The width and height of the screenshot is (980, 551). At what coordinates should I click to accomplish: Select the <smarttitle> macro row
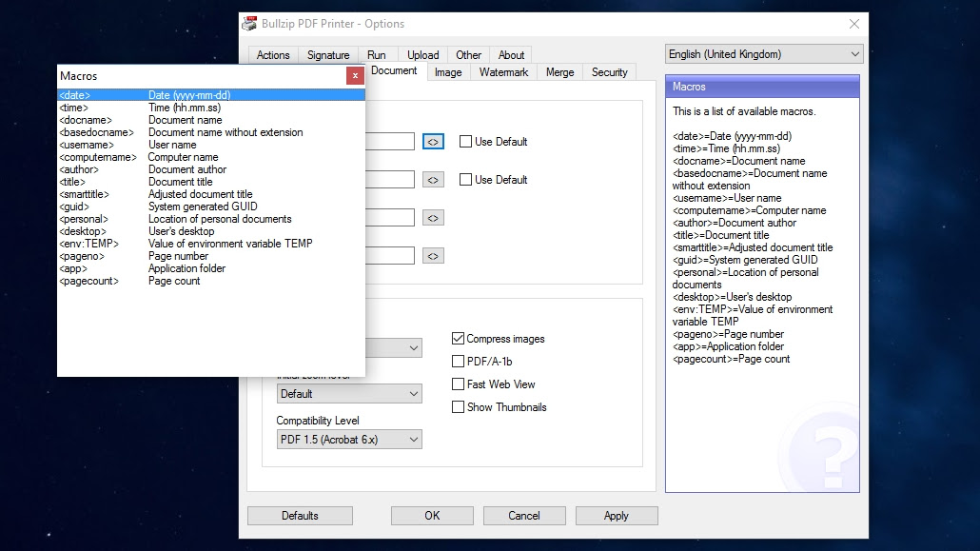(211, 194)
